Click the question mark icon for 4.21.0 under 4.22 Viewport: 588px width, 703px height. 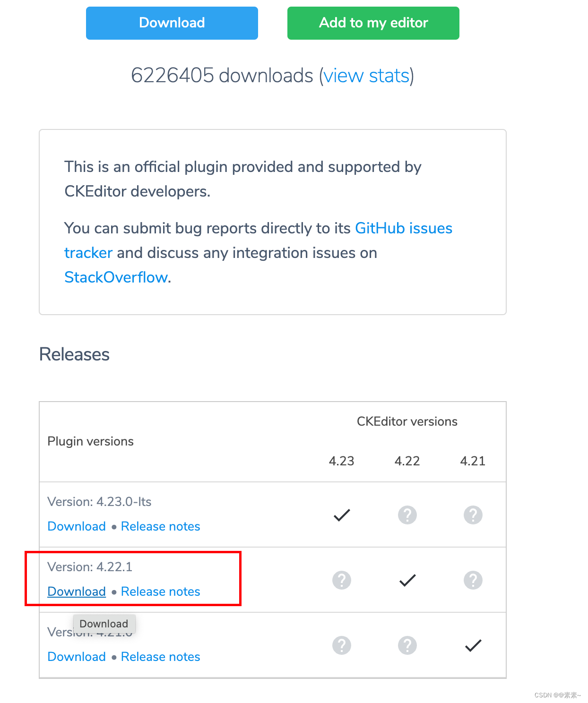tap(407, 645)
